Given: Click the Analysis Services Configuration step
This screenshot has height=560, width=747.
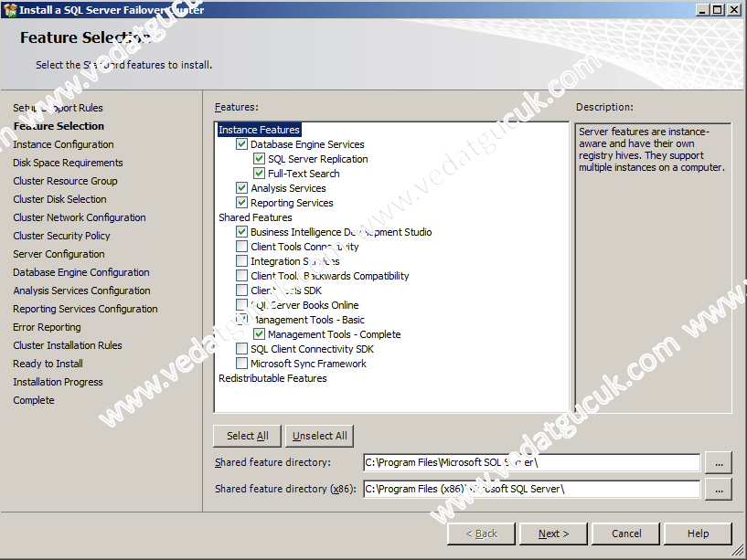Looking at the screenshot, I should click(81, 291).
